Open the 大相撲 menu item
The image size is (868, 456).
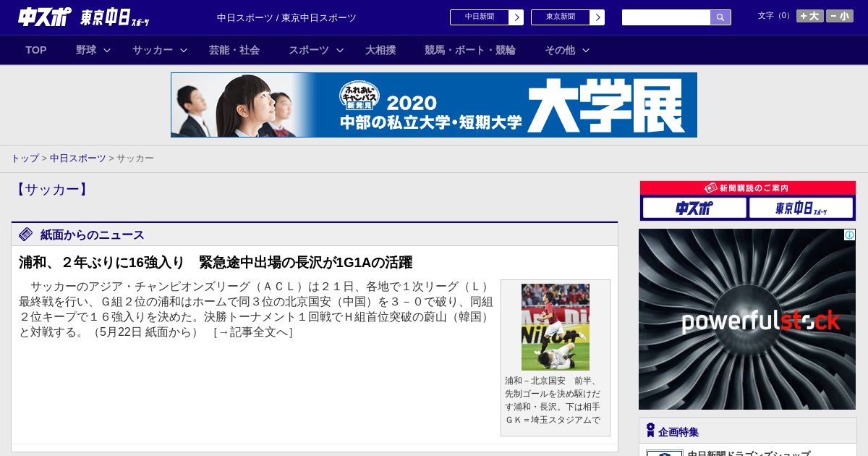coord(380,50)
